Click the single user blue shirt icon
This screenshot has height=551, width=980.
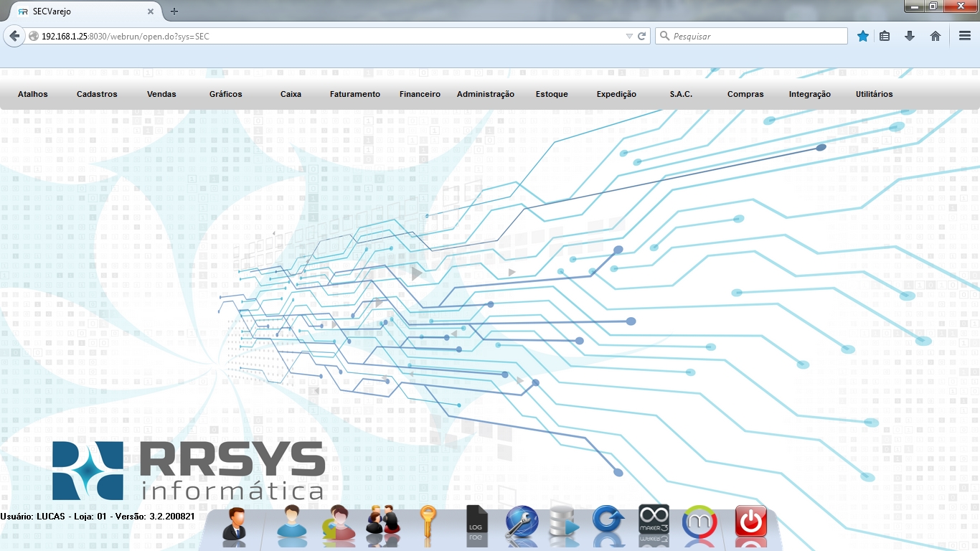(292, 522)
